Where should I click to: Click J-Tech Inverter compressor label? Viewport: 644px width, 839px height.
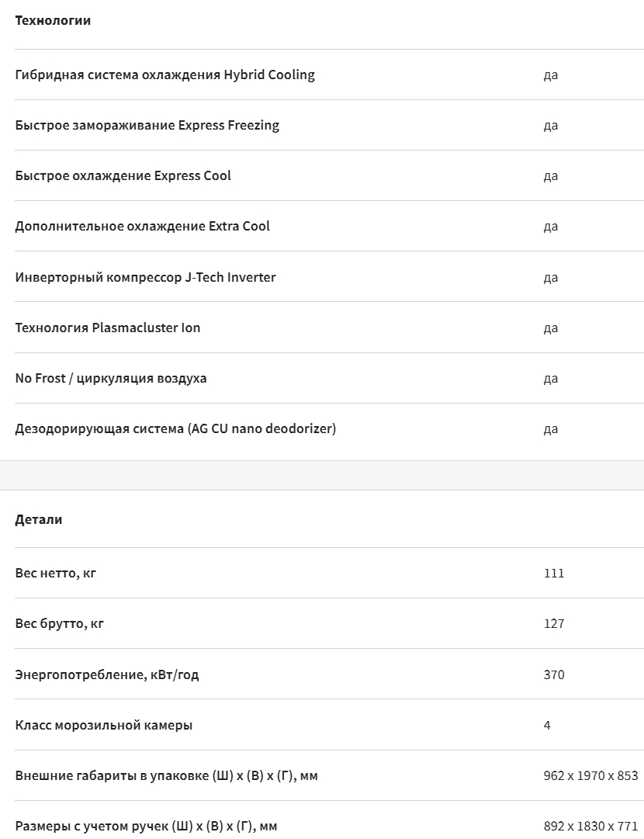click(146, 277)
